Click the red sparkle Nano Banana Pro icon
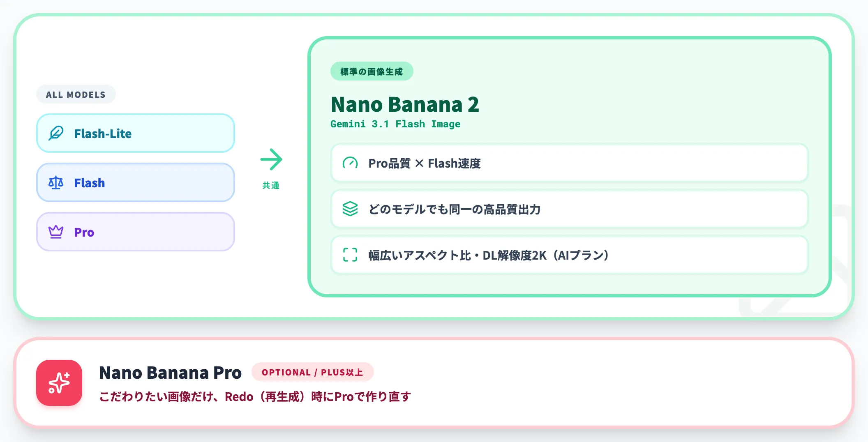Image resolution: width=868 pixels, height=442 pixels. (59, 383)
